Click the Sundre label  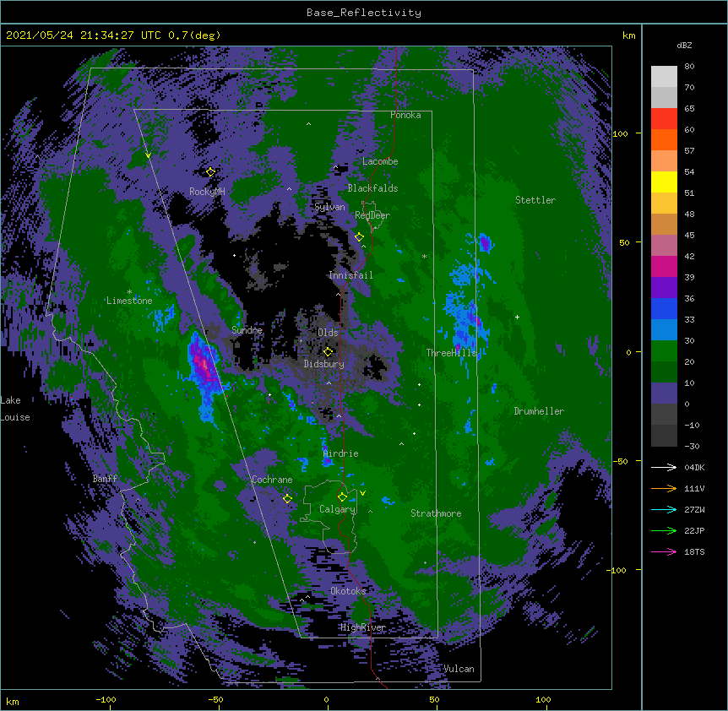(x=247, y=330)
